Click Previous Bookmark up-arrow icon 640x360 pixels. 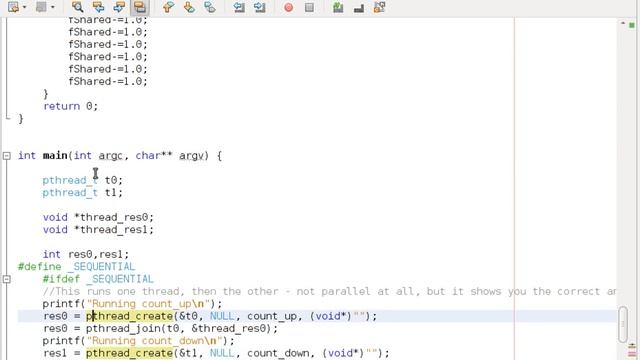pos(168,7)
